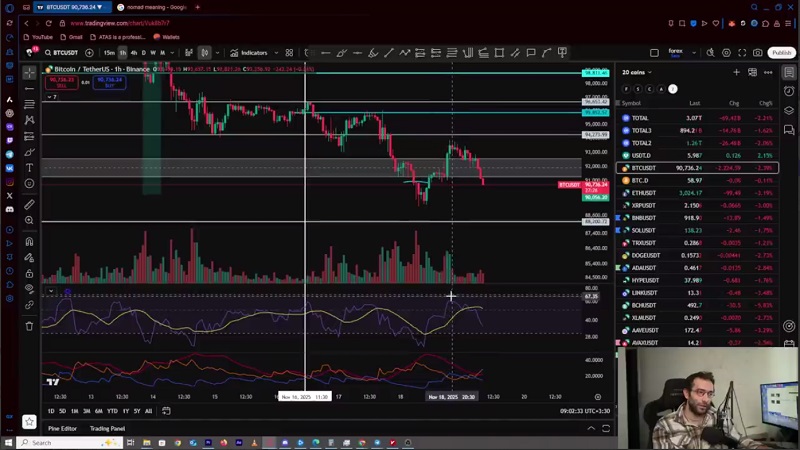800x450 pixels.
Task: Enter fullscreen chart mode
Action: 741,52
